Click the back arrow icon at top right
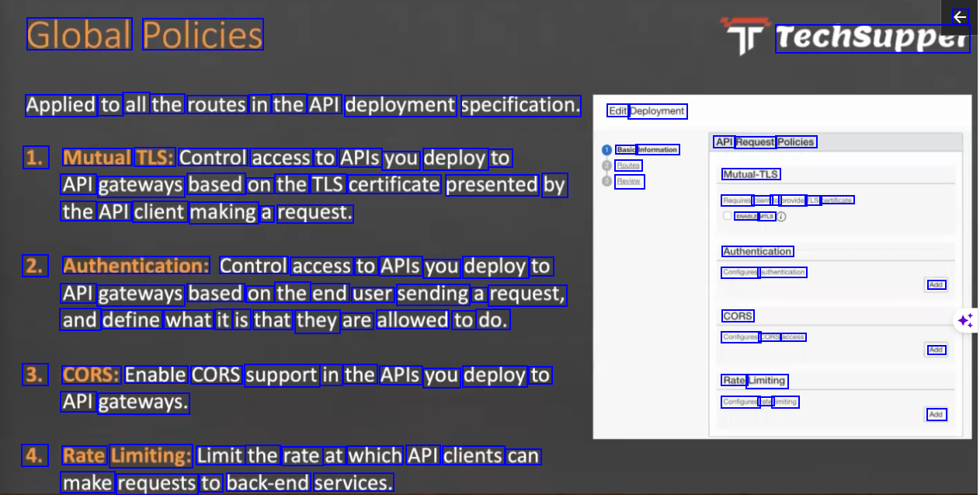 (960, 17)
